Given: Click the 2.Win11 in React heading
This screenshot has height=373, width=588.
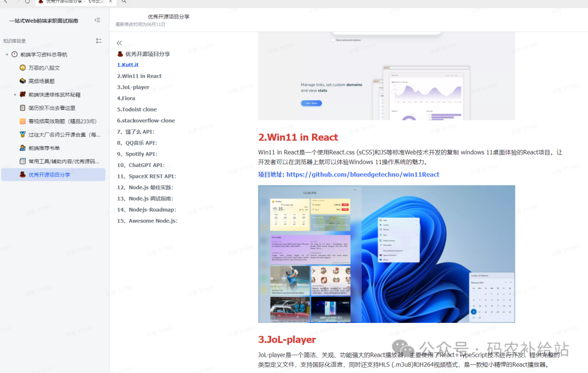Looking at the screenshot, I should click(x=298, y=138).
